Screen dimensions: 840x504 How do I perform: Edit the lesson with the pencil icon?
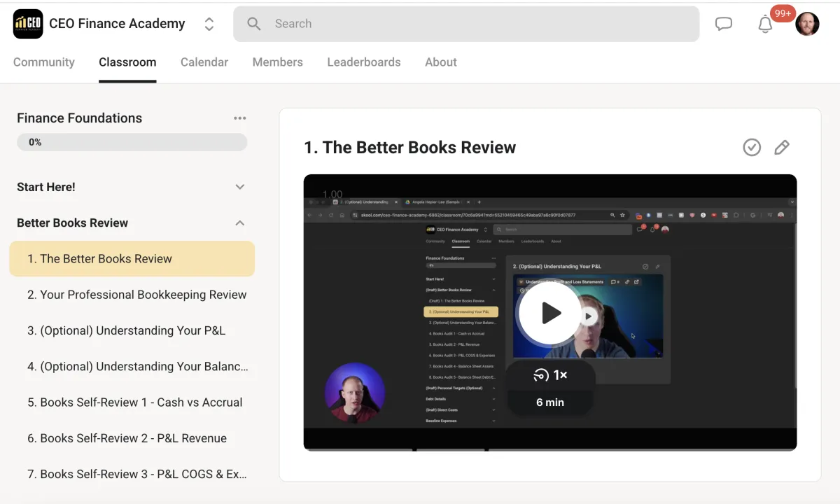pyautogui.click(x=782, y=147)
